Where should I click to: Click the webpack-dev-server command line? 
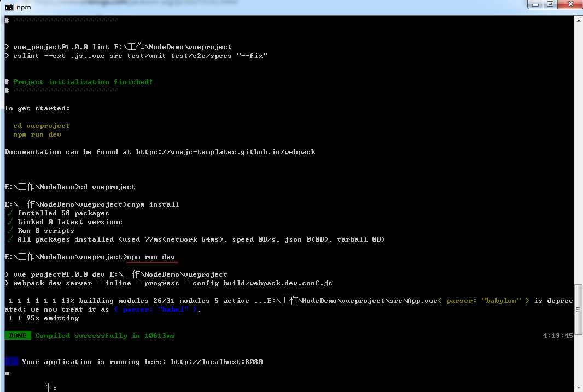pos(172,283)
